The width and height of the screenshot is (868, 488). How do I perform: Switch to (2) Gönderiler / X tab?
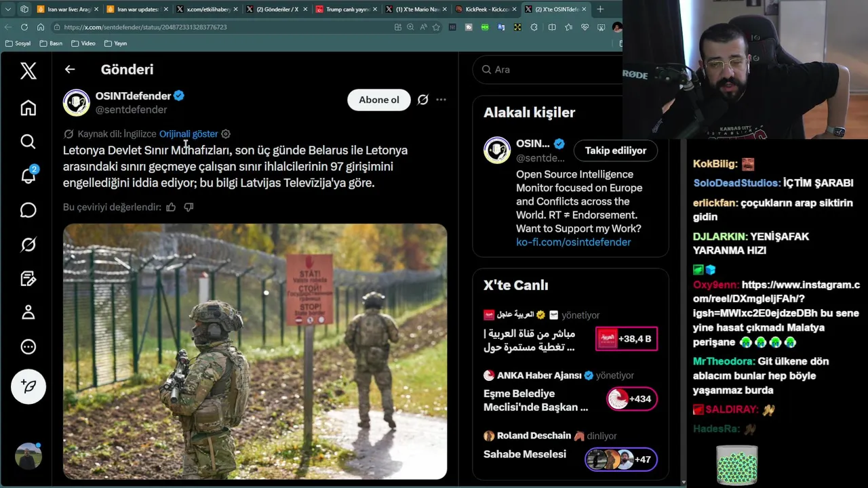click(277, 9)
